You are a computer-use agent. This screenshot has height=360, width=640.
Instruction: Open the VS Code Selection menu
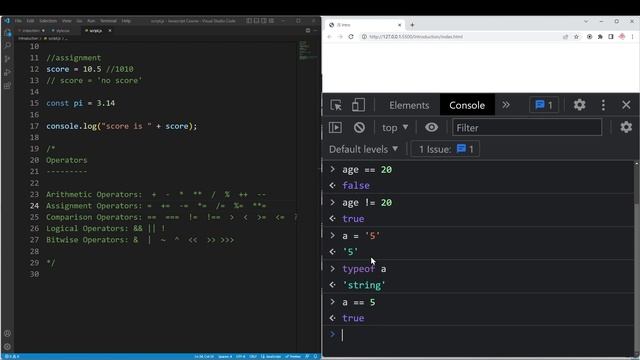[x=48, y=21]
